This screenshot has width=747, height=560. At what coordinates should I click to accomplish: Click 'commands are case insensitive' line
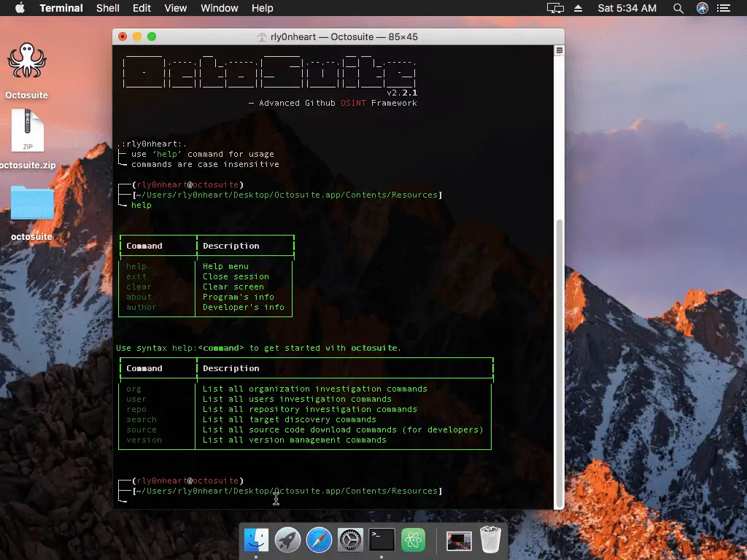(x=205, y=164)
